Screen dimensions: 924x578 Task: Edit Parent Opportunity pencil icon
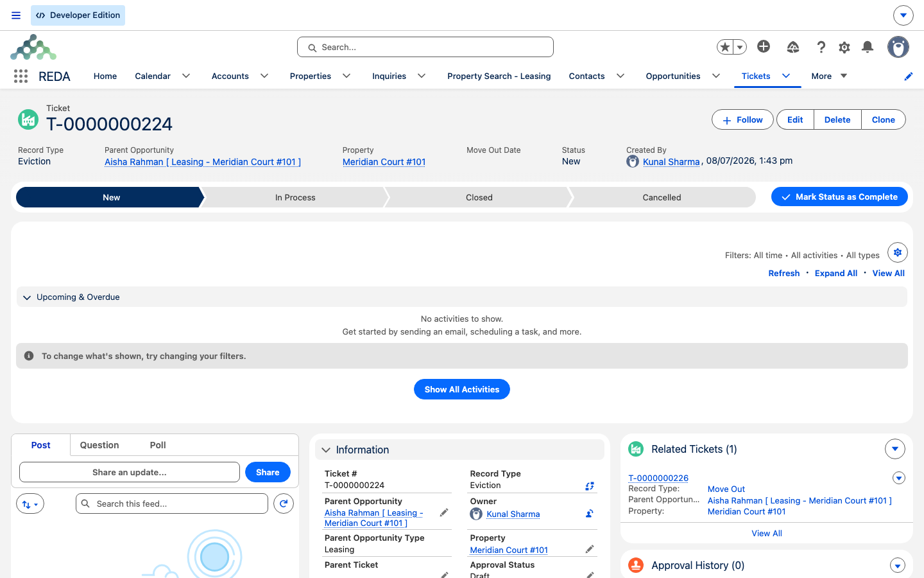tap(444, 512)
